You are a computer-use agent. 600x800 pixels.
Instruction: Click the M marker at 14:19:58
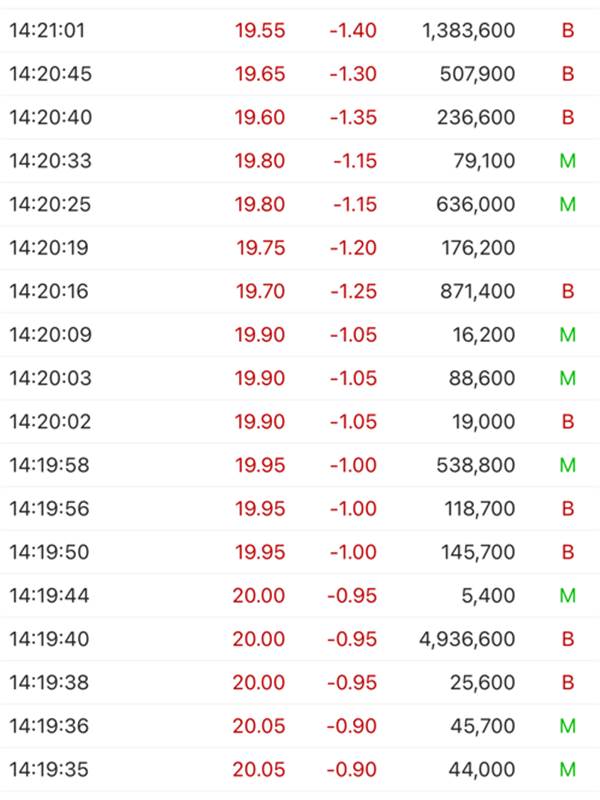pyautogui.click(x=568, y=465)
